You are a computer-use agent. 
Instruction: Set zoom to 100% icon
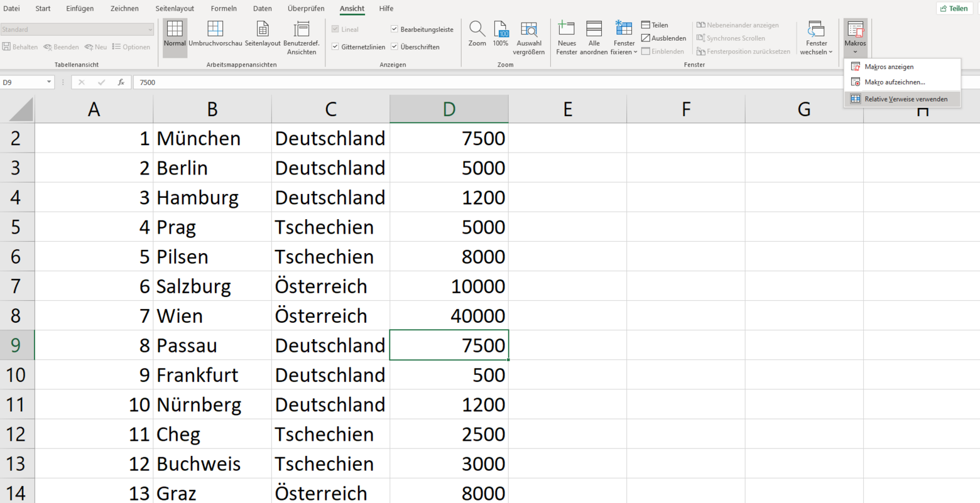[x=501, y=29]
